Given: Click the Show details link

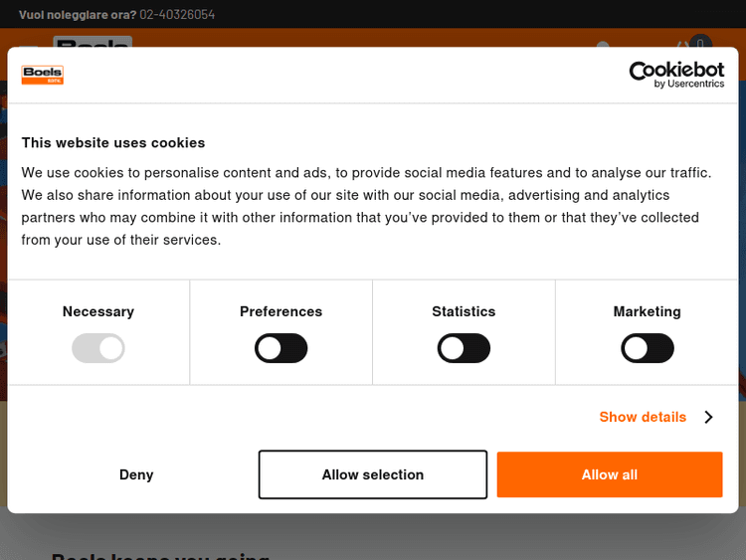Looking at the screenshot, I should coord(643,417).
